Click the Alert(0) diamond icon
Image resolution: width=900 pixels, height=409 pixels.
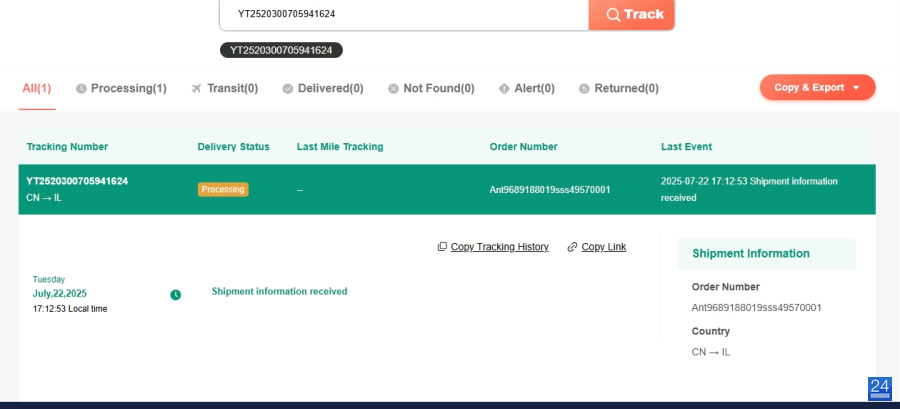(504, 88)
